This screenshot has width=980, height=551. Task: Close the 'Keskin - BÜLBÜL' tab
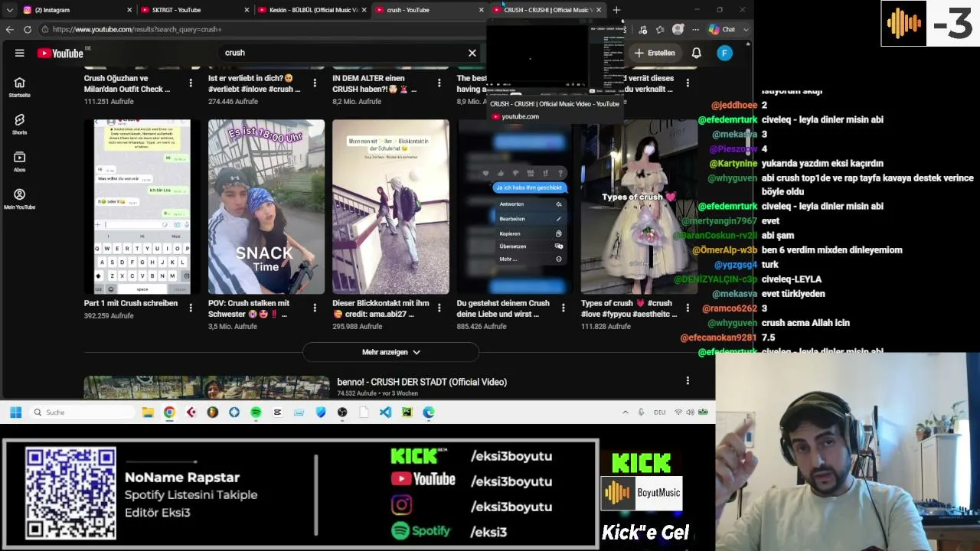[364, 10]
